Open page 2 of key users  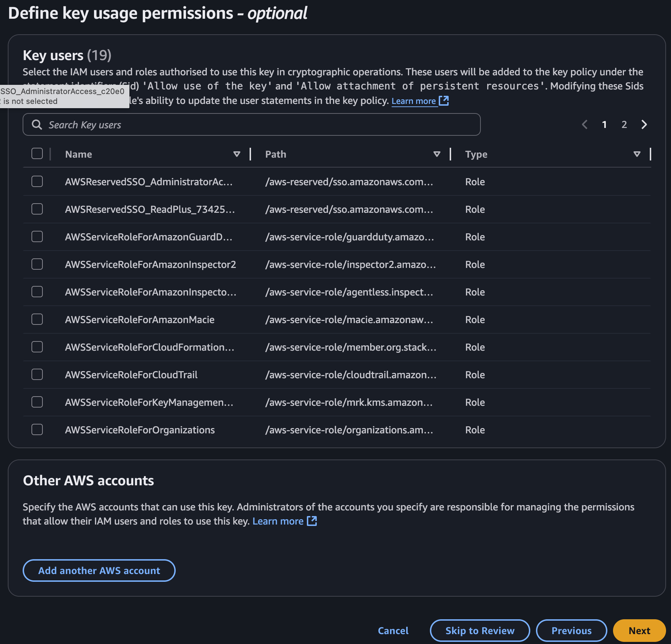[x=624, y=124]
